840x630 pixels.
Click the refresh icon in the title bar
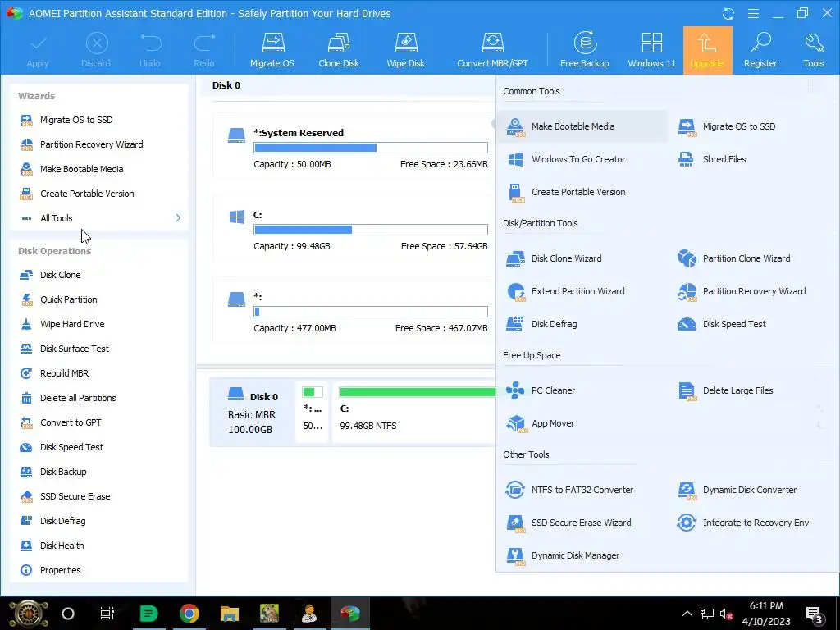728,13
